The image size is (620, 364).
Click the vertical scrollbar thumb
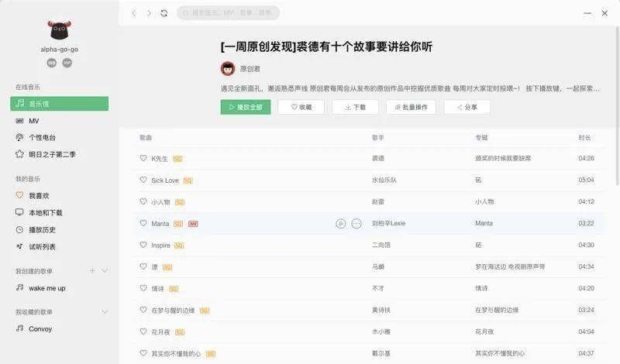pos(618,106)
